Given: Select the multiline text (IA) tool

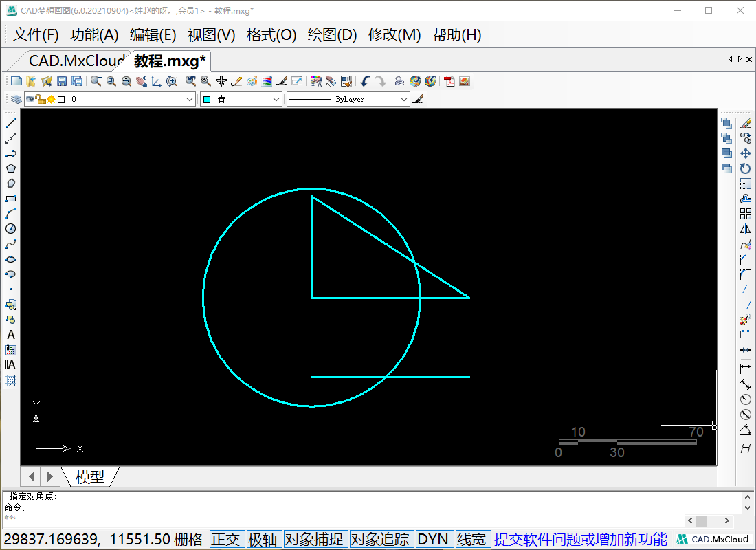Looking at the screenshot, I should click(10, 365).
